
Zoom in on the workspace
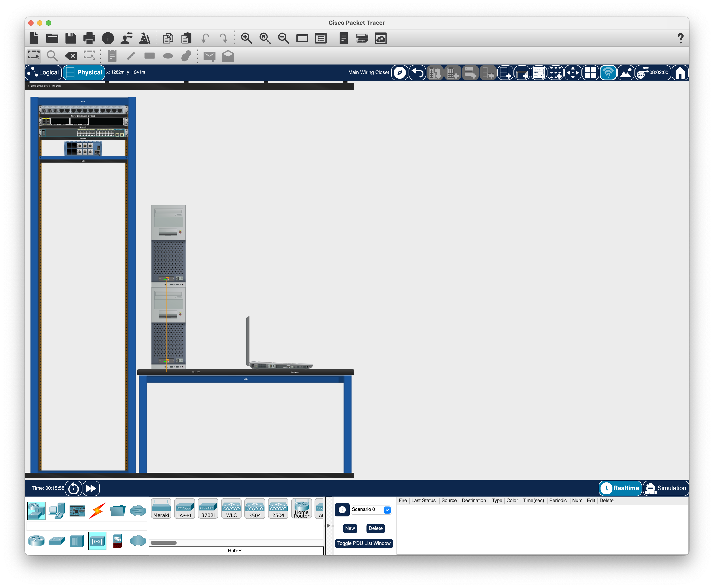point(246,38)
